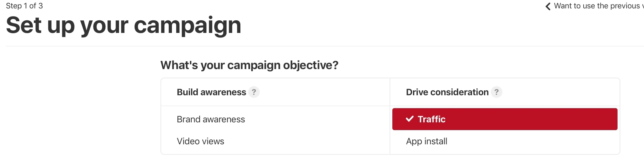The image size is (644, 164).
Task: Click the word "campaign" in the page title
Action: 187,25
